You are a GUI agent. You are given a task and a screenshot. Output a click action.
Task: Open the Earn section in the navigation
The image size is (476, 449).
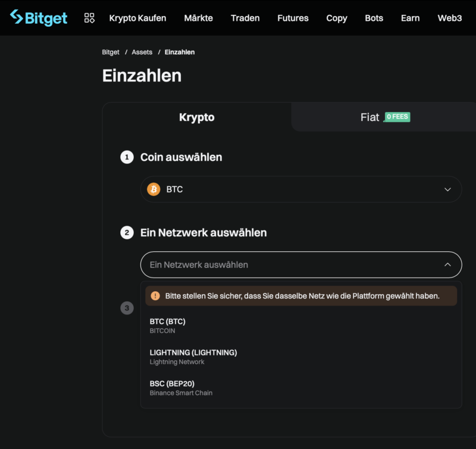coord(410,18)
